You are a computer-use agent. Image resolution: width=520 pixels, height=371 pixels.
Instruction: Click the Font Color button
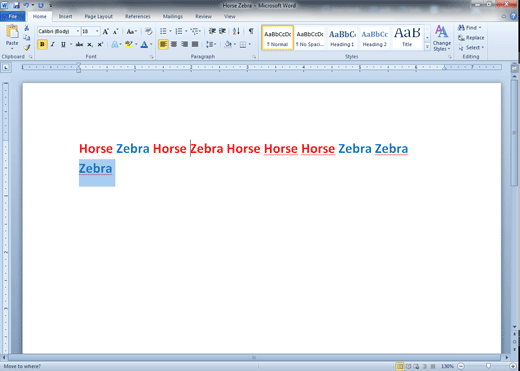tap(144, 44)
